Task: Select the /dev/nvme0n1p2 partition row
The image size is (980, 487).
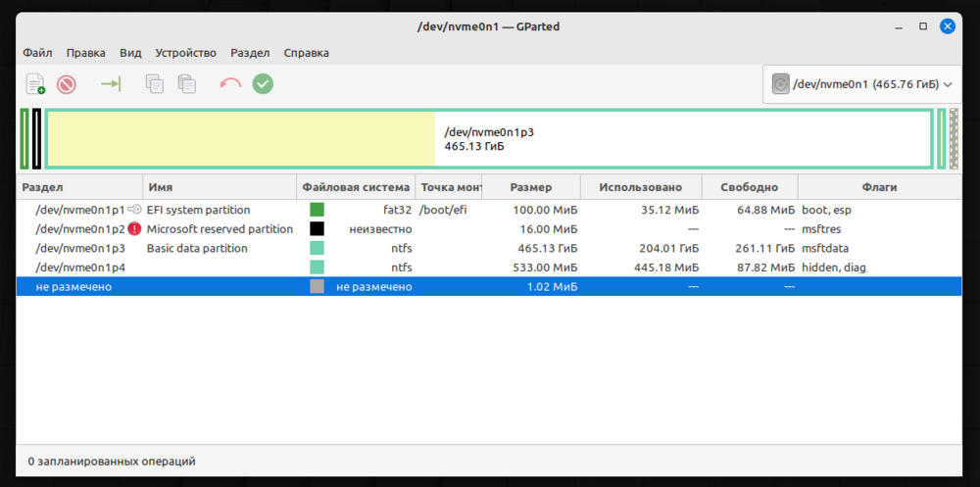Action: (x=489, y=229)
